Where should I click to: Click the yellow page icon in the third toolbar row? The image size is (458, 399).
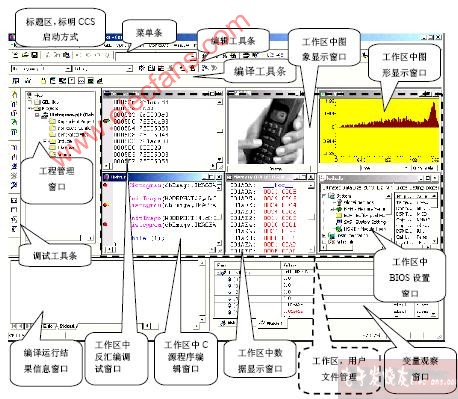43,81
